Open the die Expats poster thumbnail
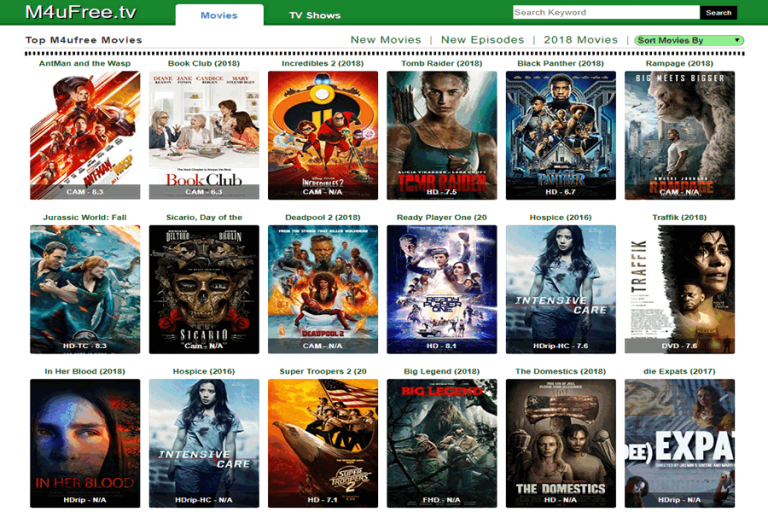The height and width of the screenshot is (512, 768). click(x=679, y=443)
